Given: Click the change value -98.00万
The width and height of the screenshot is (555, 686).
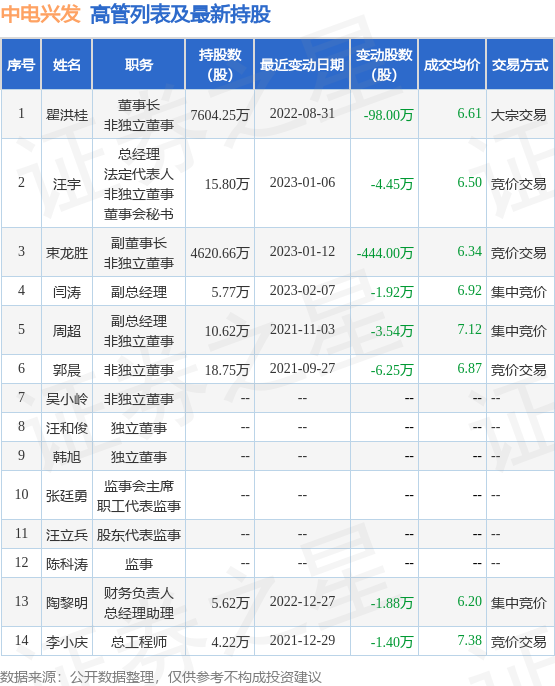Looking at the screenshot, I should pyautogui.click(x=388, y=115).
